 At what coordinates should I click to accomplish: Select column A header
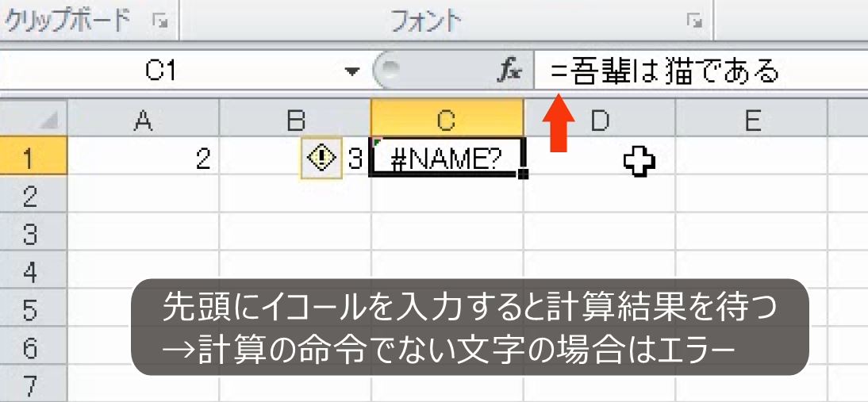coord(144,118)
